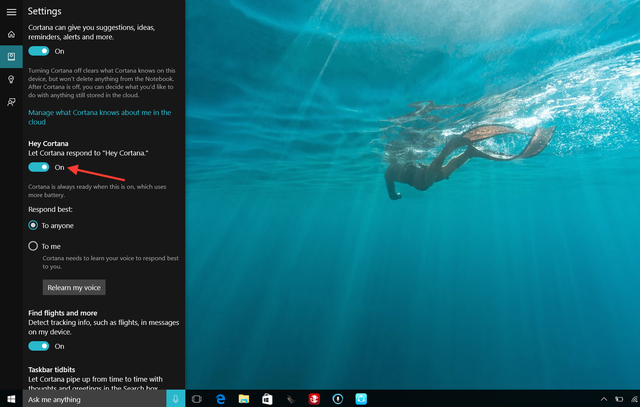Launch Microsoft Edge from the taskbar

pos(220,399)
